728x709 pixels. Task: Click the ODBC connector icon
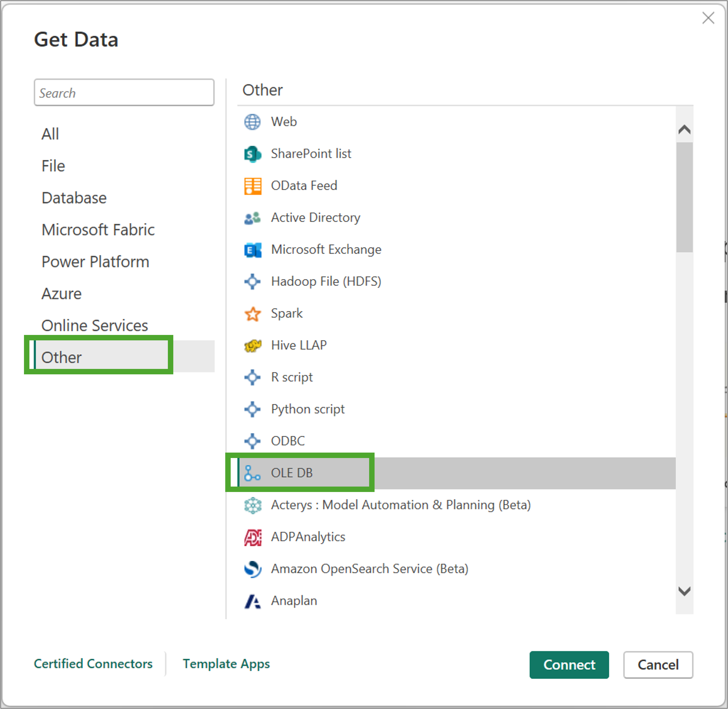(x=252, y=441)
